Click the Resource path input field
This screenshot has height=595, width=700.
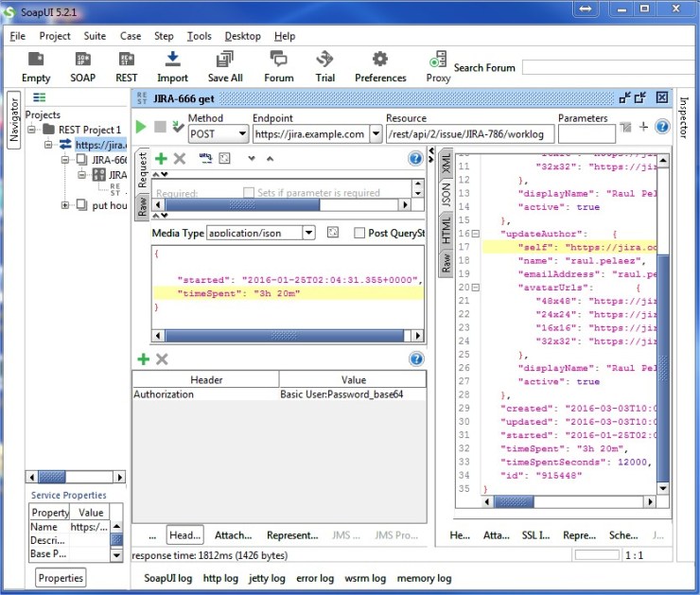click(x=469, y=134)
